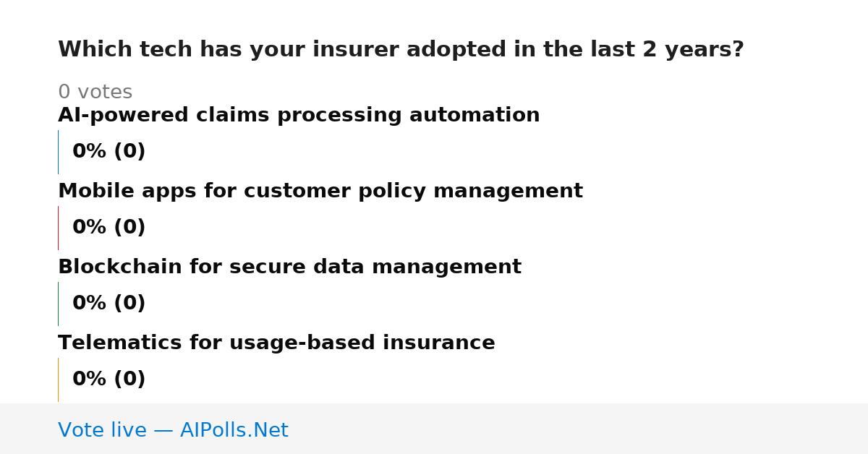Choose 'Blockchain for secure data management' option
Screen dimensions: 868x454
(289, 267)
